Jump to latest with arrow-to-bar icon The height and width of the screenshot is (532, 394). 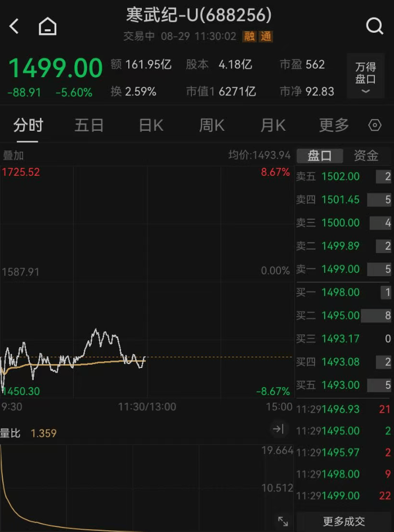[278, 429]
